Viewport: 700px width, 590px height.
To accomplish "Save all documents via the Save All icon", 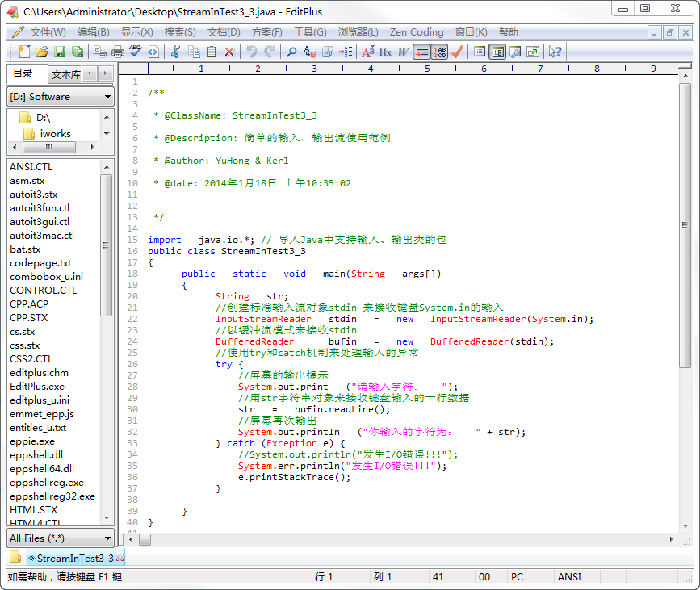I will pyautogui.click(x=77, y=51).
